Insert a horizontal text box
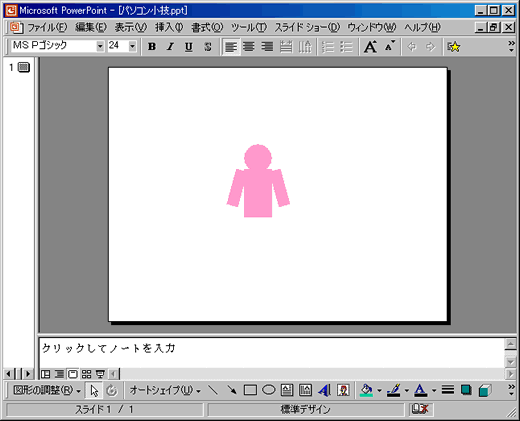This screenshot has height=421, width=520. click(287, 390)
